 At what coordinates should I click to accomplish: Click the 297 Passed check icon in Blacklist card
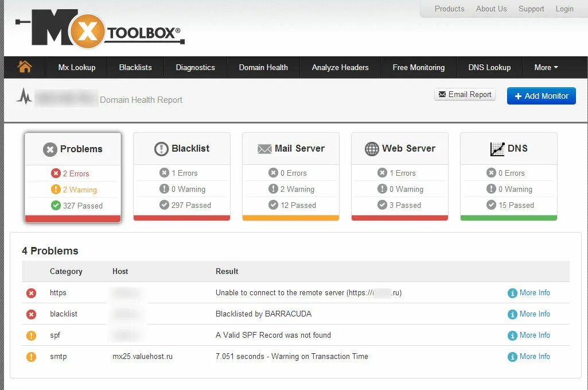[x=164, y=204]
